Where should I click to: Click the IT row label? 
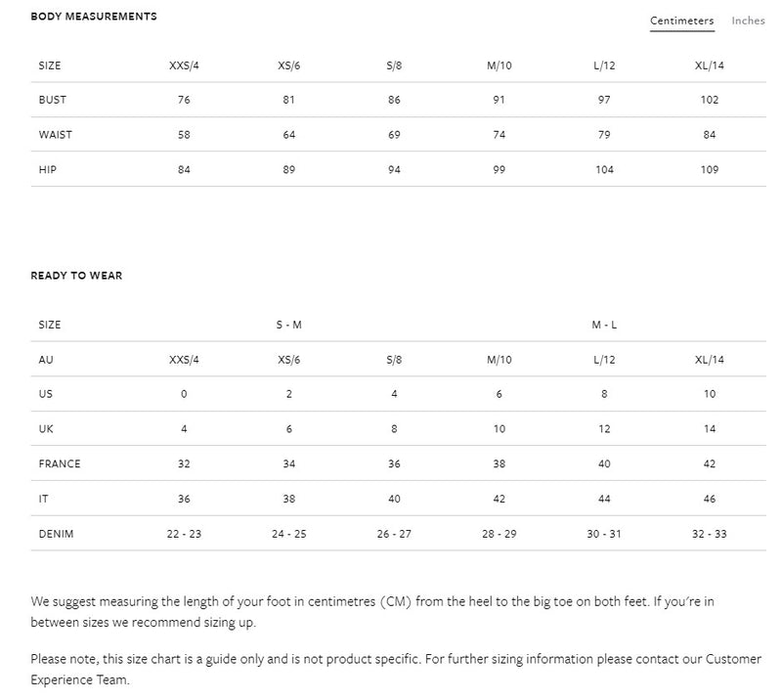point(44,499)
